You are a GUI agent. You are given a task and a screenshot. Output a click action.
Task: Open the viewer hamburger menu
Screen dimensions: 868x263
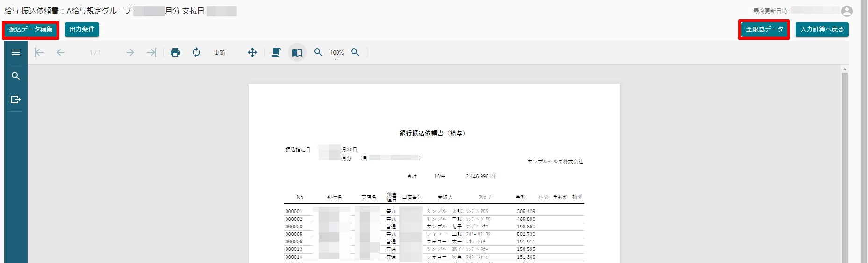click(x=16, y=52)
